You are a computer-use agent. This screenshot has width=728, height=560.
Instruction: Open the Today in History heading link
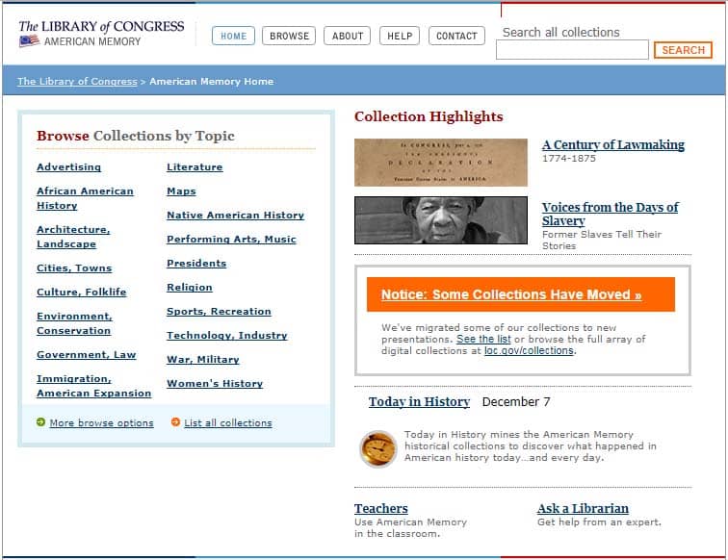pos(419,402)
